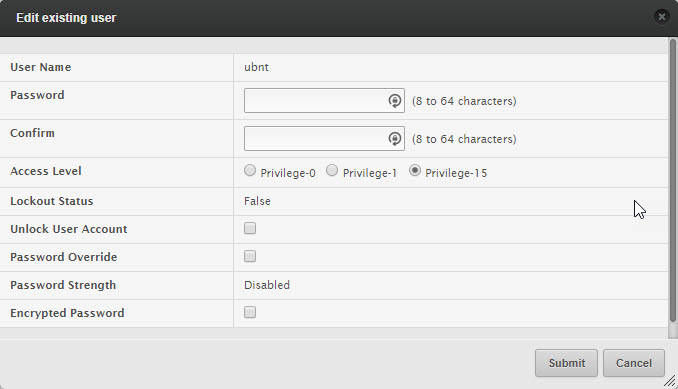Click the ubnt user name value

[256, 67]
